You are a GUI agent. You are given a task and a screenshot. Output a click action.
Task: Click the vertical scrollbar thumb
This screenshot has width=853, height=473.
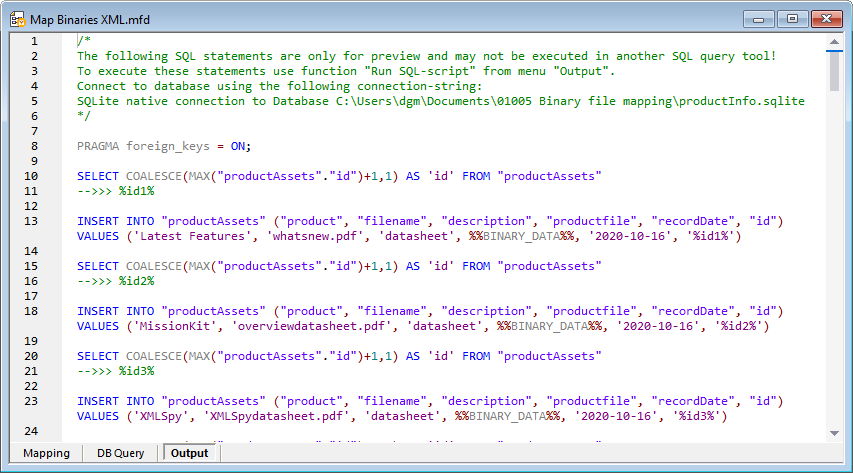(835, 72)
